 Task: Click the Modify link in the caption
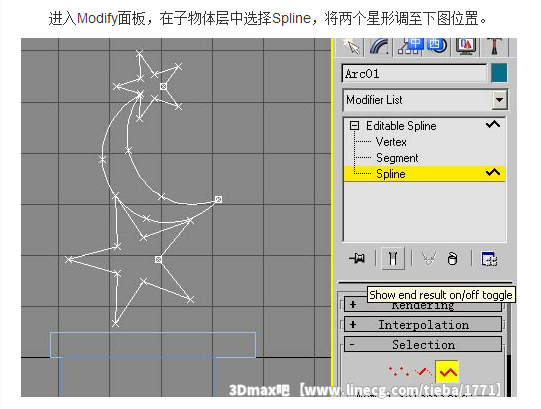click(97, 18)
